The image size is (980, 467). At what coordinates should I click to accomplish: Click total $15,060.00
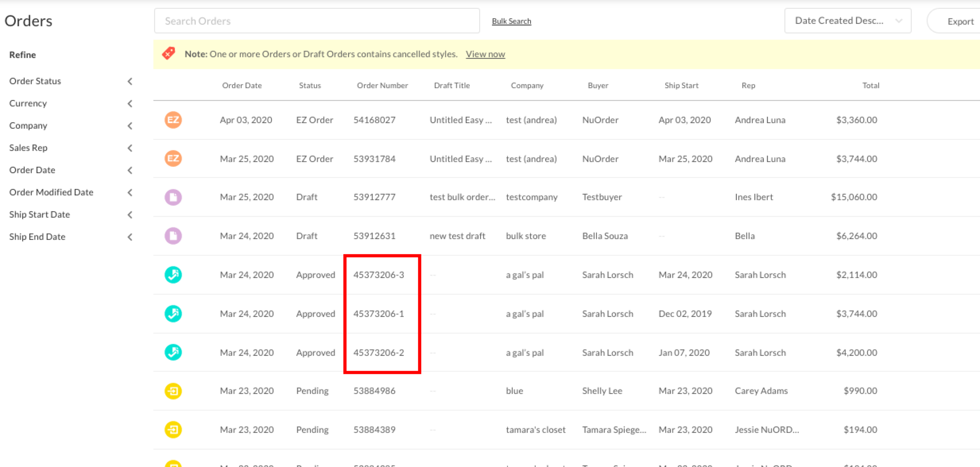coord(854,197)
